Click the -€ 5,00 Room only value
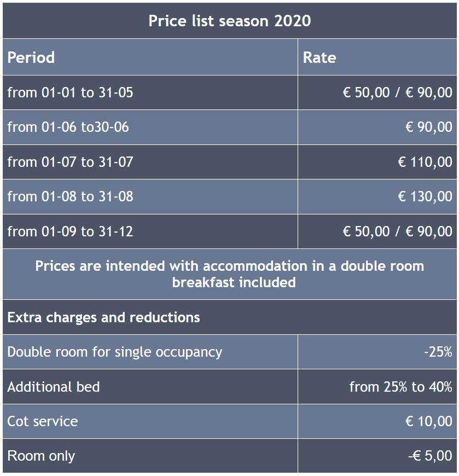The image size is (459, 476). pos(430,456)
